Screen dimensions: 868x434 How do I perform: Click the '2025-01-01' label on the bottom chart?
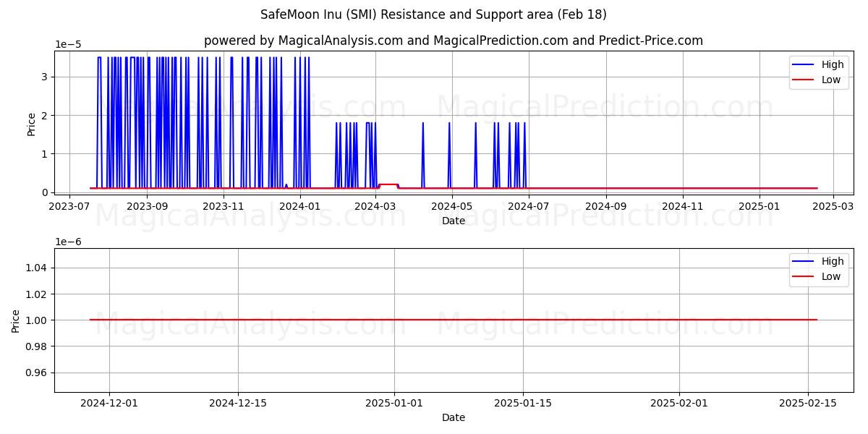click(x=394, y=403)
